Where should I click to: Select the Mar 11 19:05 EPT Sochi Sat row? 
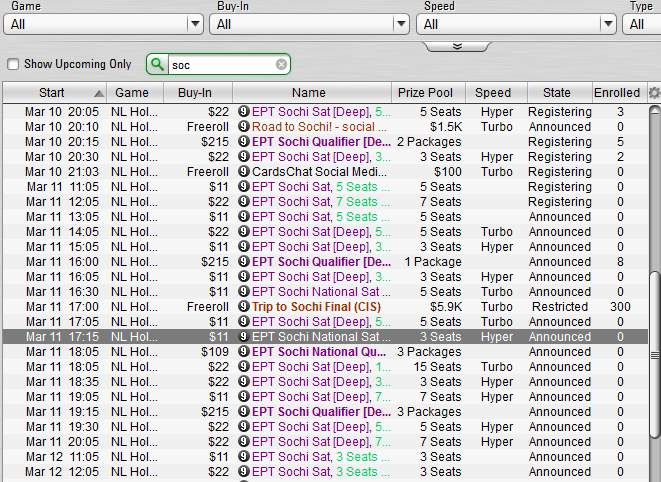click(x=325, y=397)
